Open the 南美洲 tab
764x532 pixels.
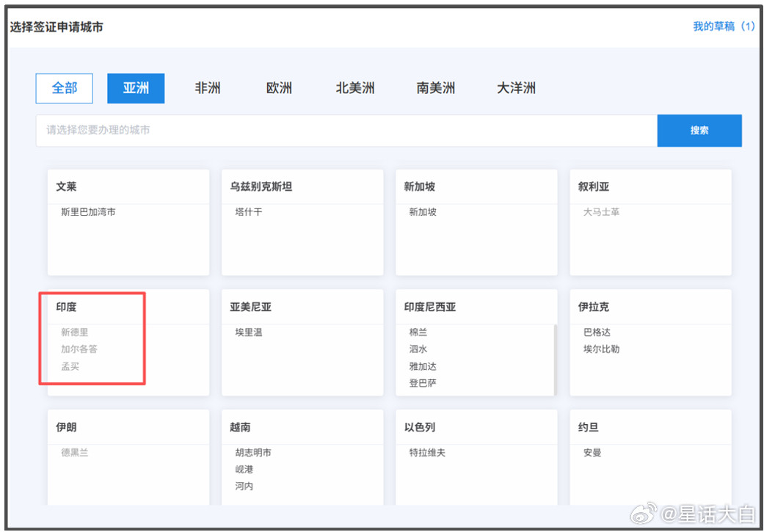[435, 88]
